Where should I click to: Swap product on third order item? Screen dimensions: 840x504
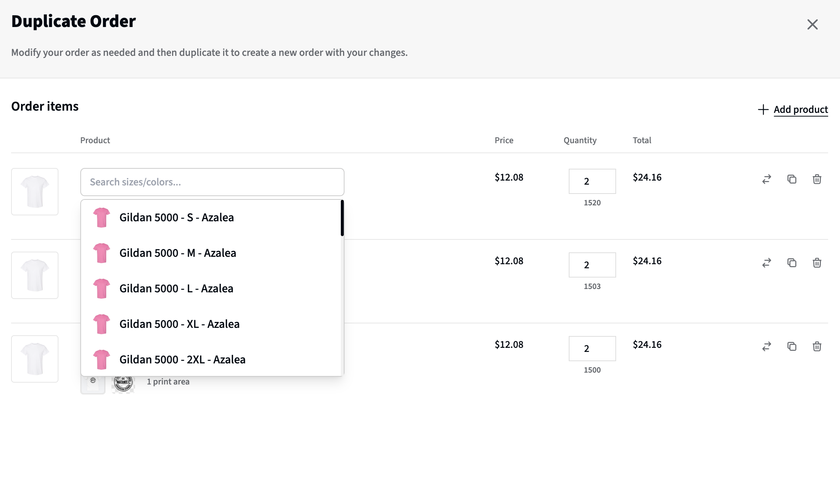[x=766, y=347]
